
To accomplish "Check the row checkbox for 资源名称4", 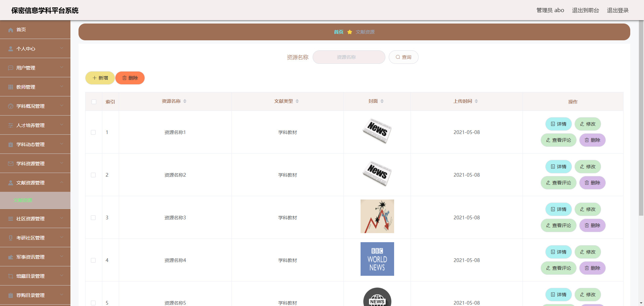I will [93, 260].
